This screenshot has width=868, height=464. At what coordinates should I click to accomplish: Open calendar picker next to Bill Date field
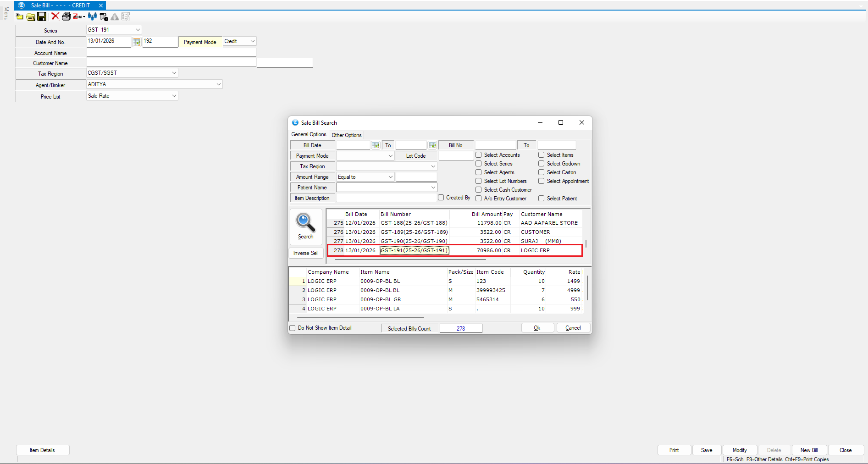pos(376,145)
